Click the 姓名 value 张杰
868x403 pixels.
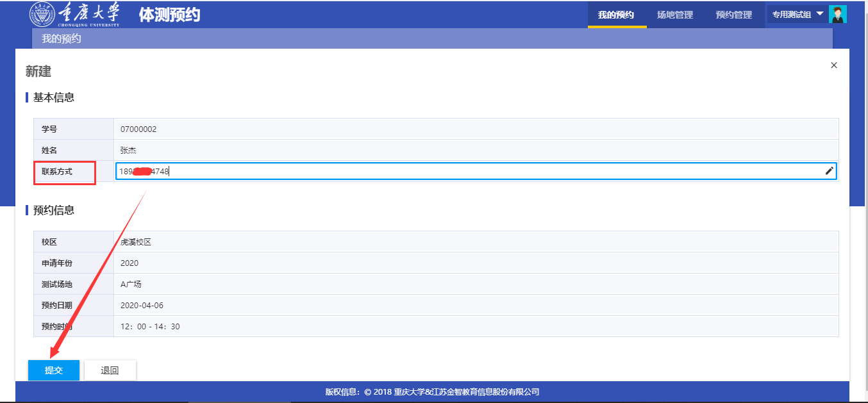tap(128, 150)
